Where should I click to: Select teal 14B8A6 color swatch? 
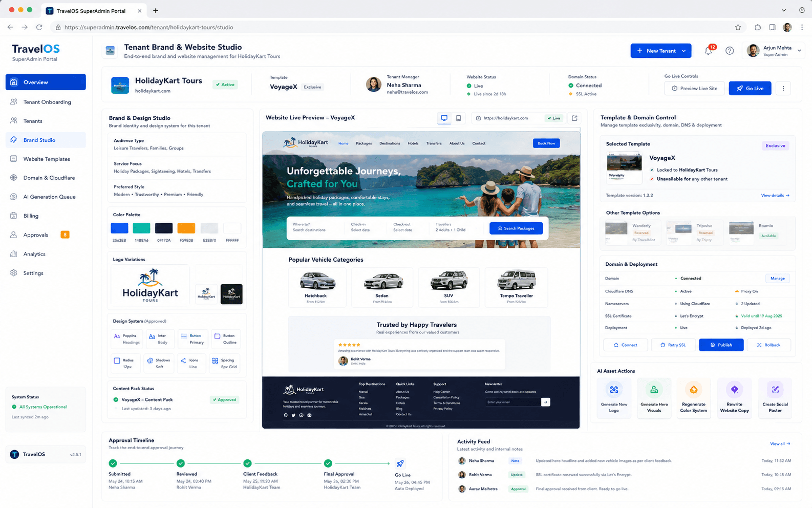click(141, 228)
